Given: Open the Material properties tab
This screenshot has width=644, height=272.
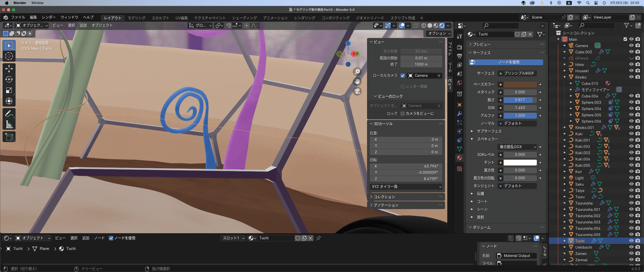Looking at the screenshot, I should (x=460, y=158).
